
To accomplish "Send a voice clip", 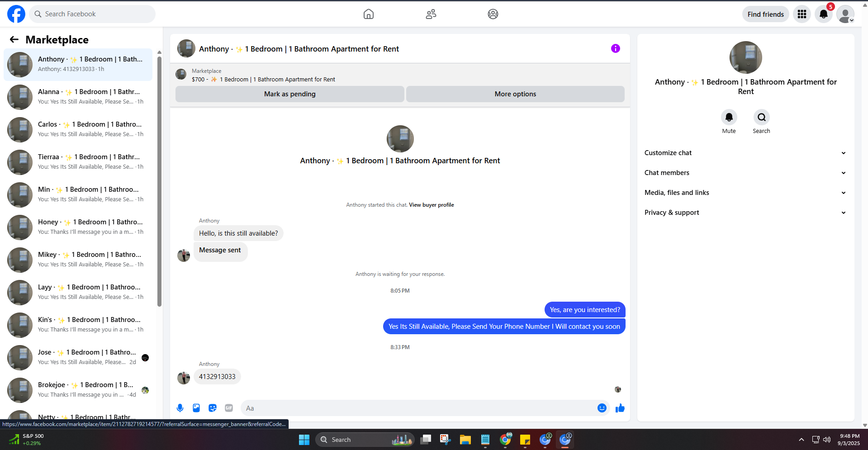I will 180,408.
